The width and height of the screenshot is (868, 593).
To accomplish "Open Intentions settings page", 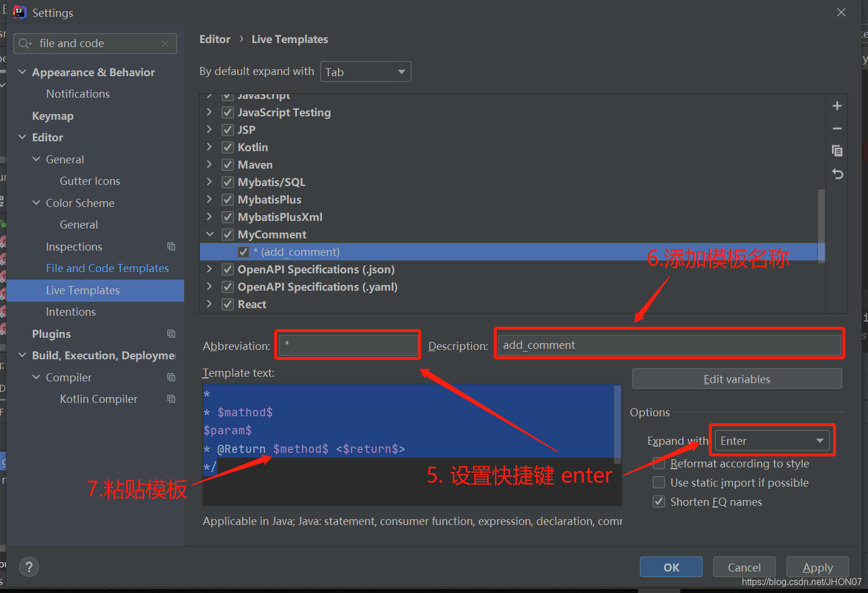I will (71, 312).
